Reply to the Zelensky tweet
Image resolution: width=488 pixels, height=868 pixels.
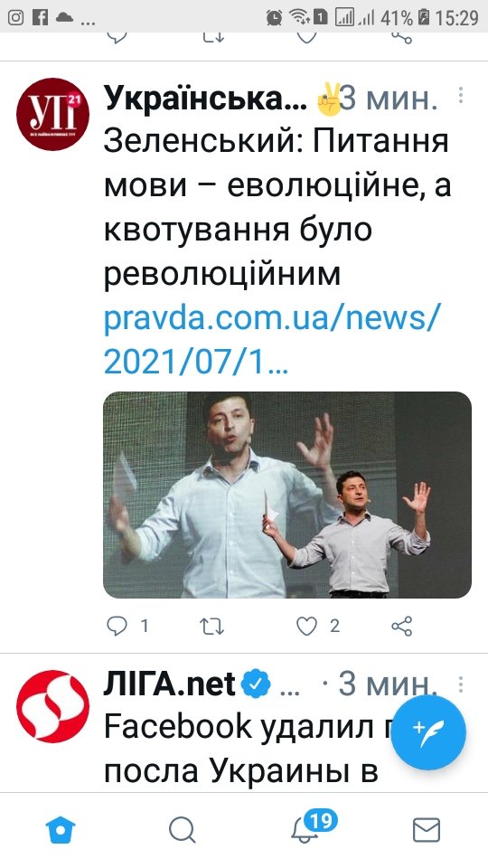coord(117,626)
